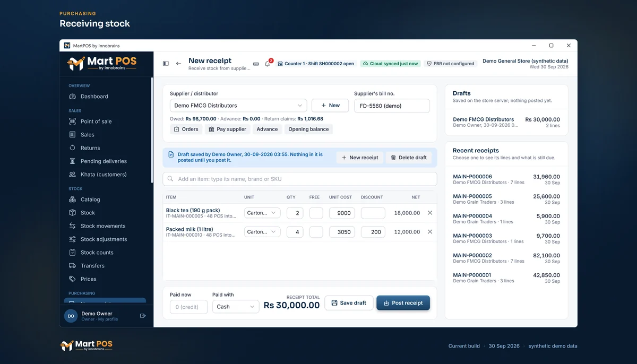Click the qty field for Black tea
637x364 pixels.
[295, 213]
